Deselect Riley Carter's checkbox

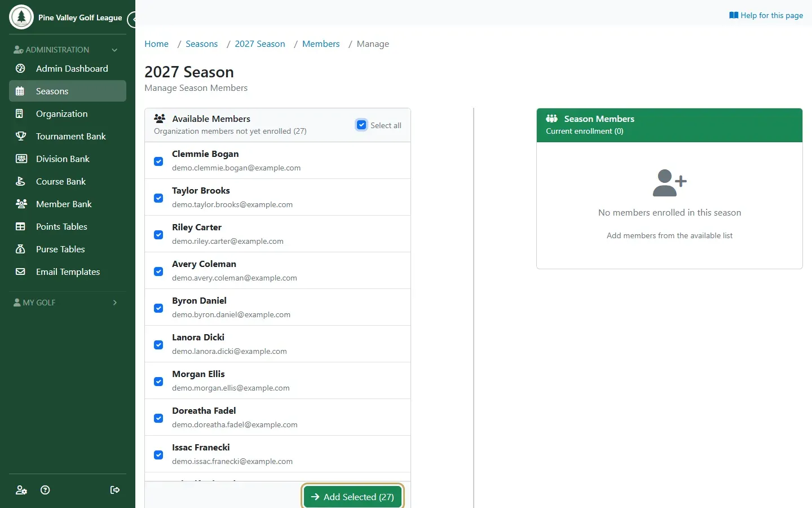158,235
